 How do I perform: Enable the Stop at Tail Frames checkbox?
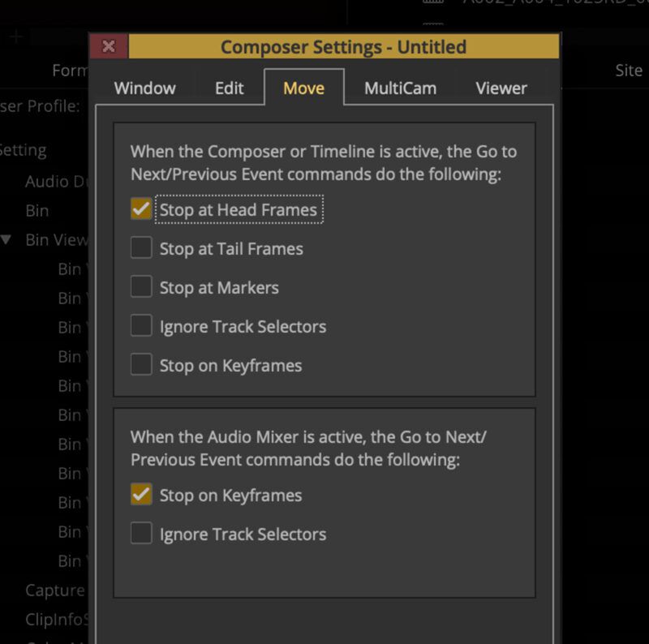[x=140, y=249]
